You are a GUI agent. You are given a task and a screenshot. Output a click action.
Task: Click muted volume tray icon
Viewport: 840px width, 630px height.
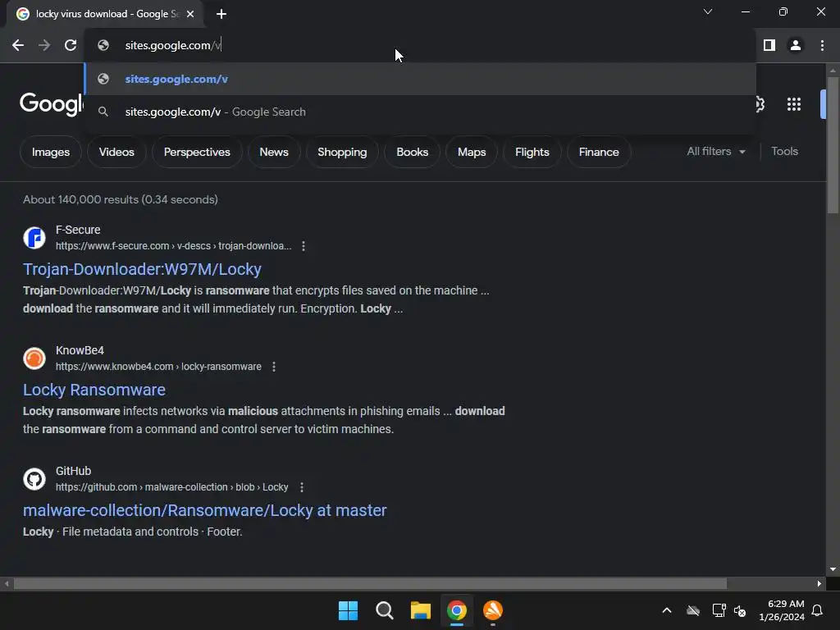[x=740, y=610]
